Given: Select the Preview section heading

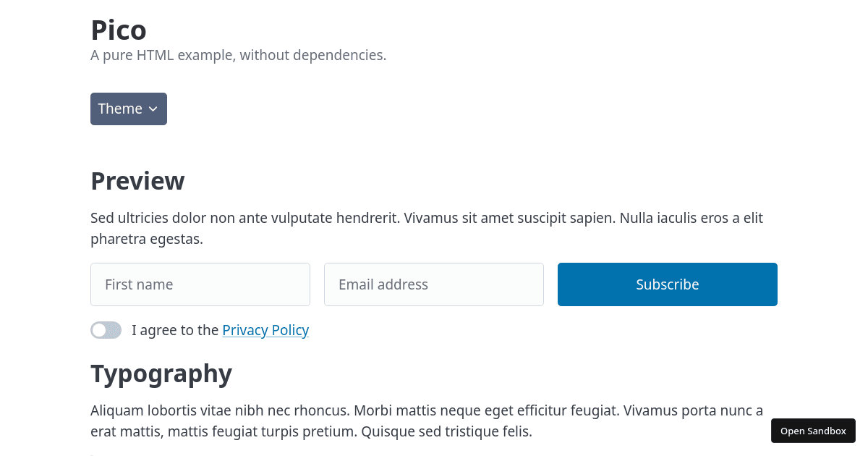Looking at the screenshot, I should tap(137, 181).
